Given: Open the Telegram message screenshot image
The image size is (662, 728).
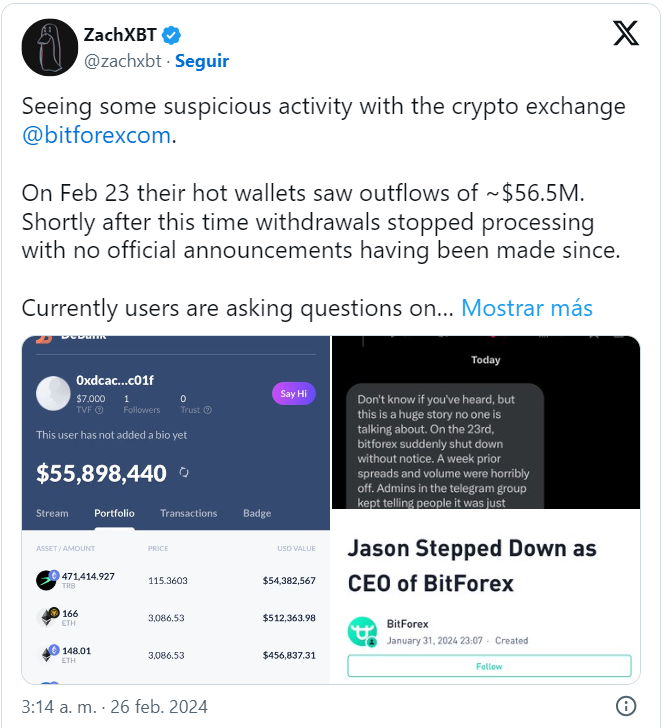Looking at the screenshot, I should tap(486, 422).
